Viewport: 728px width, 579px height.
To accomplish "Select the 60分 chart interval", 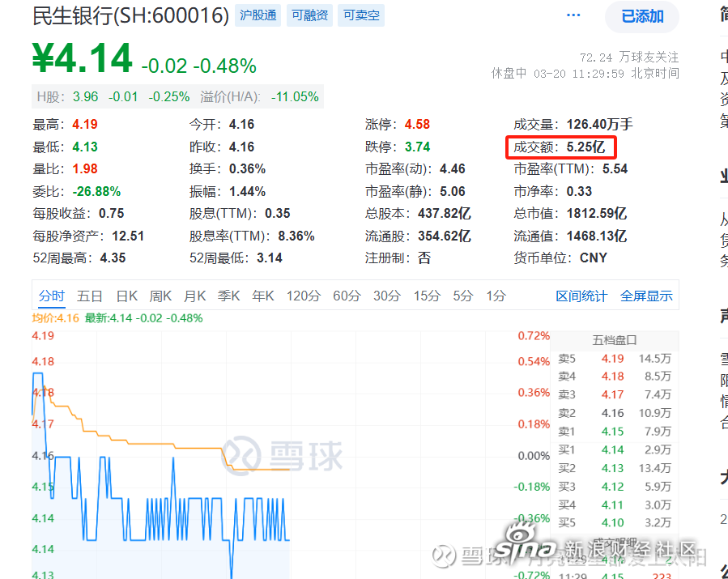I will (x=347, y=296).
